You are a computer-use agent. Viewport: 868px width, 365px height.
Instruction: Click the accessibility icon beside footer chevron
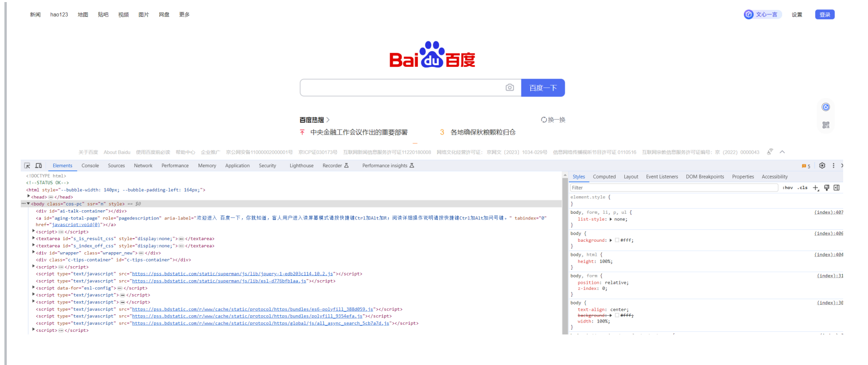[x=770, y=152]
